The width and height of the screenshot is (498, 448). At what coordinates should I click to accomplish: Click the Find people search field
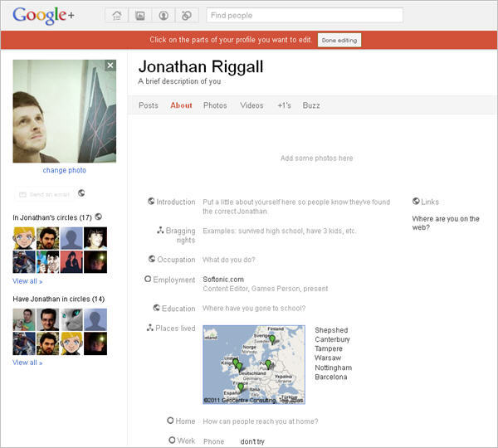pos(304,15)
